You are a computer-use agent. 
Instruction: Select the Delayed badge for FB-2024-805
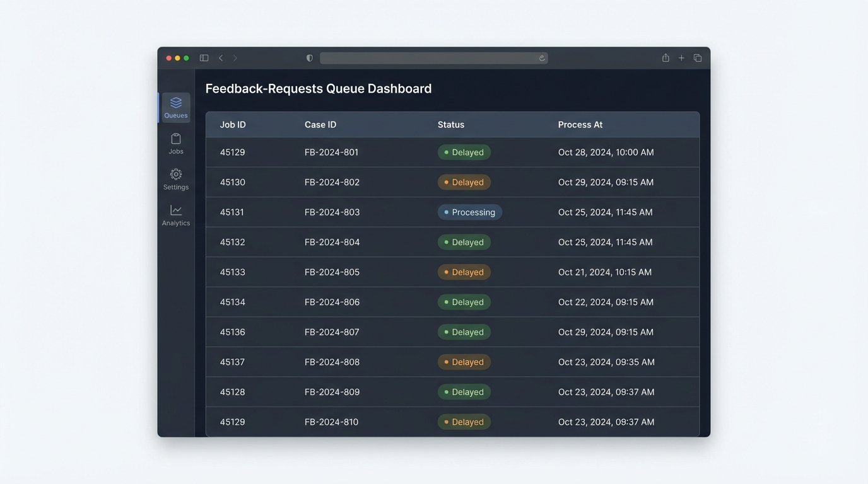coord(464,272)
